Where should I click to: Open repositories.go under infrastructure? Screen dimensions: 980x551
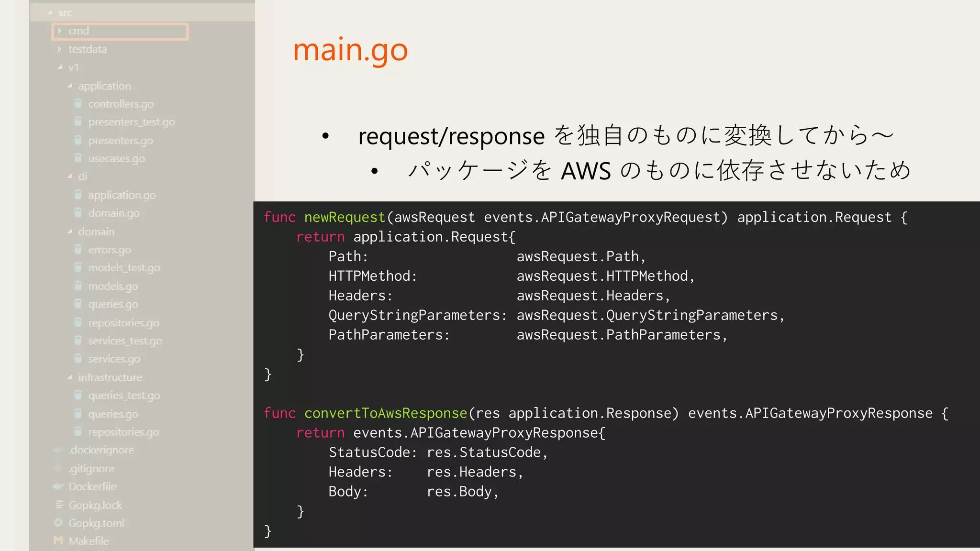coord(123,432)
